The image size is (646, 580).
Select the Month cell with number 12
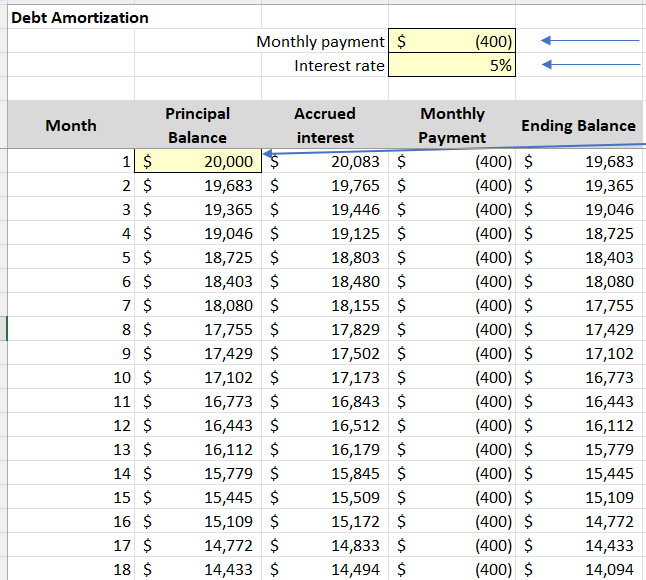[71, 425]
